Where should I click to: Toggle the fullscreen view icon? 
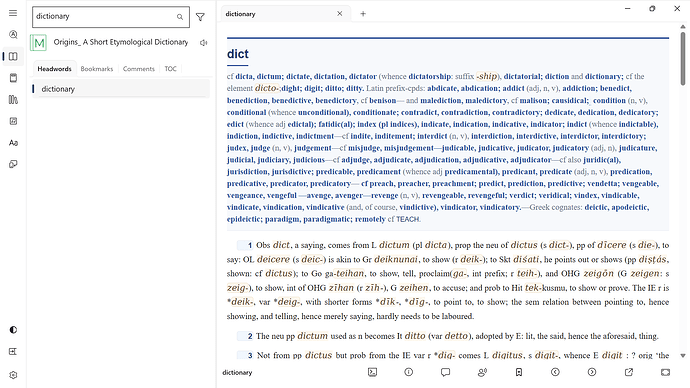665,372
